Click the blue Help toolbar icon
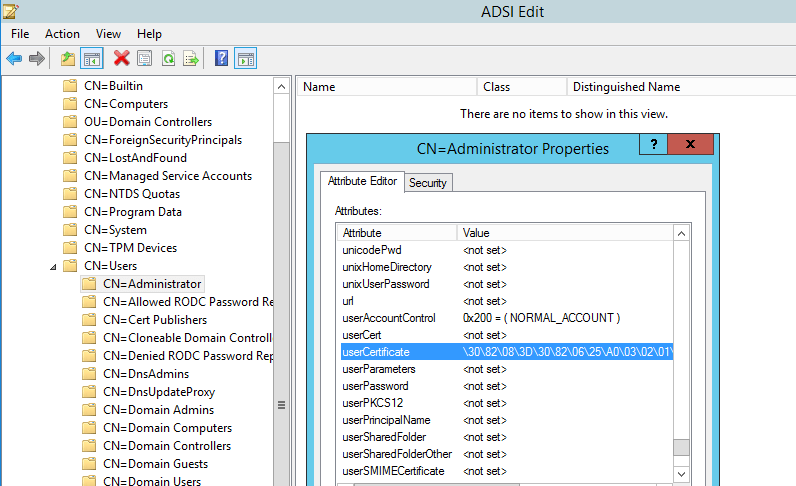Image resolution: width=796 pixels, height=486 pixels. click(x=222, y=59)
